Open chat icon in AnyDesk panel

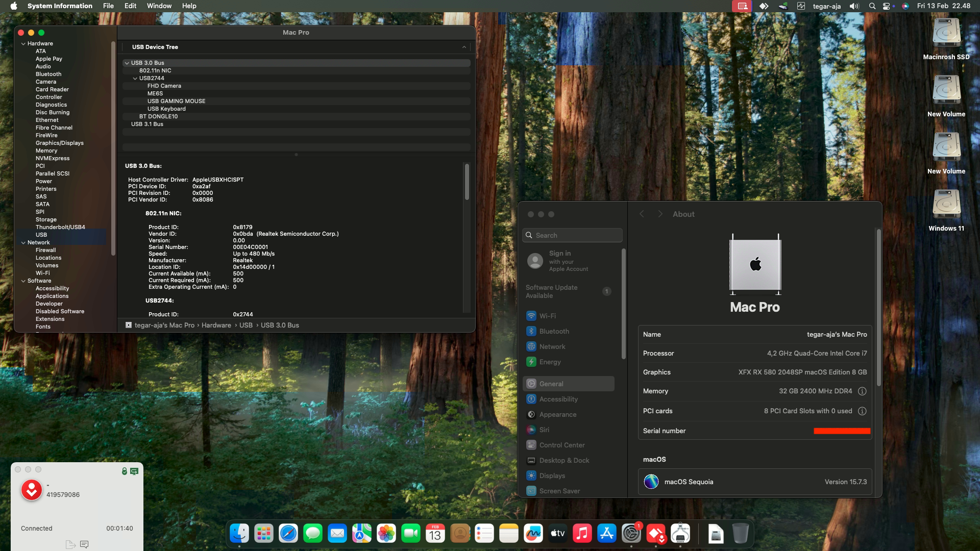coord(84,544)
